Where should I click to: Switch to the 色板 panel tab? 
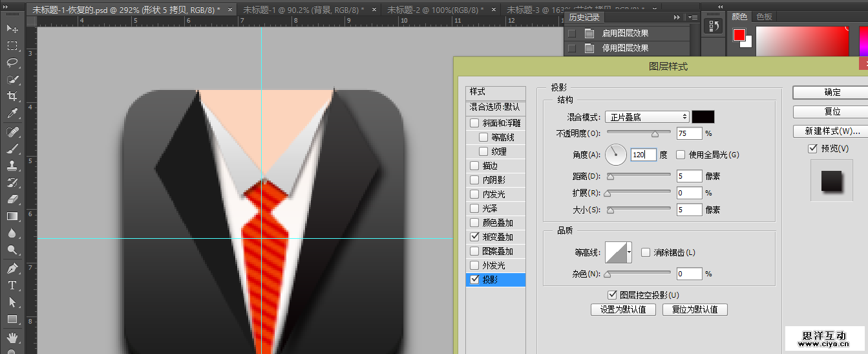(765, 17)
